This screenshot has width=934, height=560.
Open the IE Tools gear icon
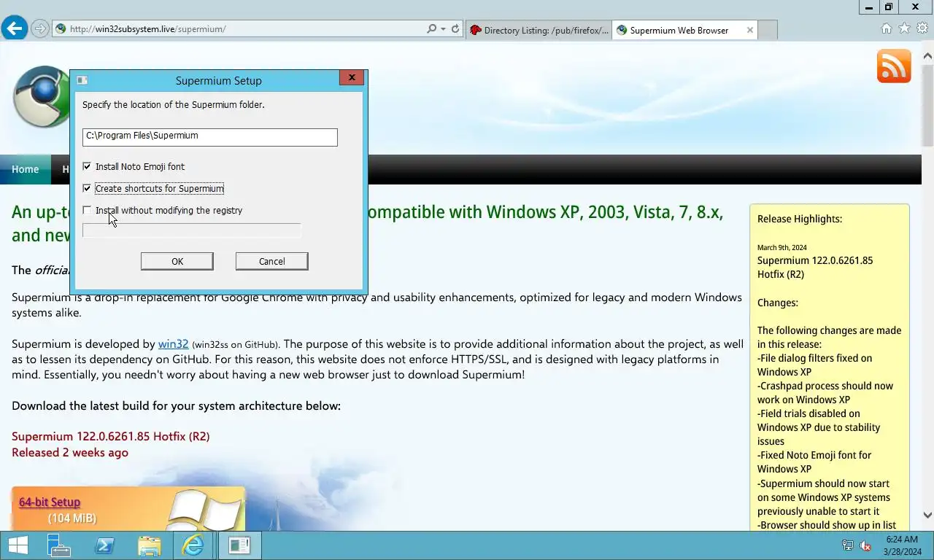[922, 28]
